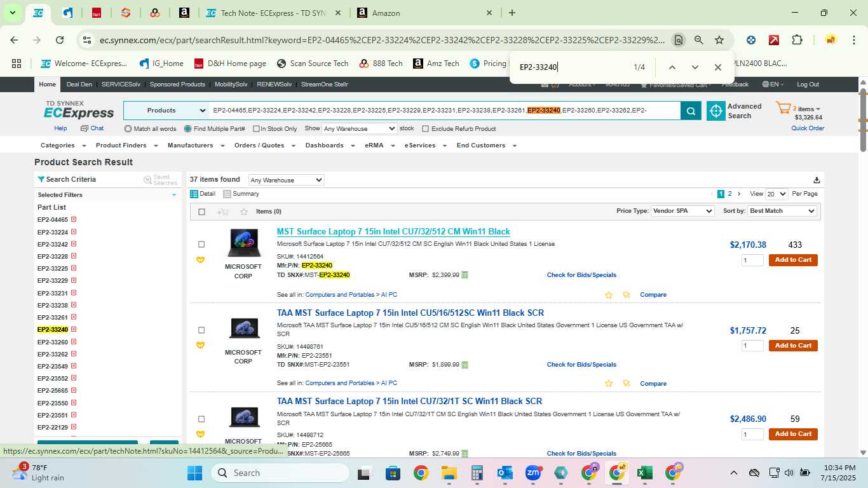The width and height of the screenshot is (868, 488).
Task: Remove EP2-33240 from part list
Action: pos(74,329)
